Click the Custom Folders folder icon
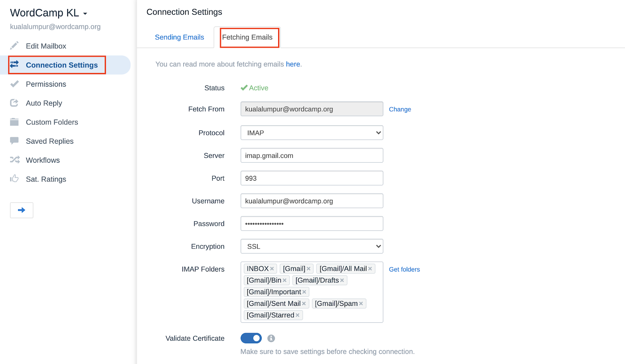The image size is (625, 364). (14, 122)
